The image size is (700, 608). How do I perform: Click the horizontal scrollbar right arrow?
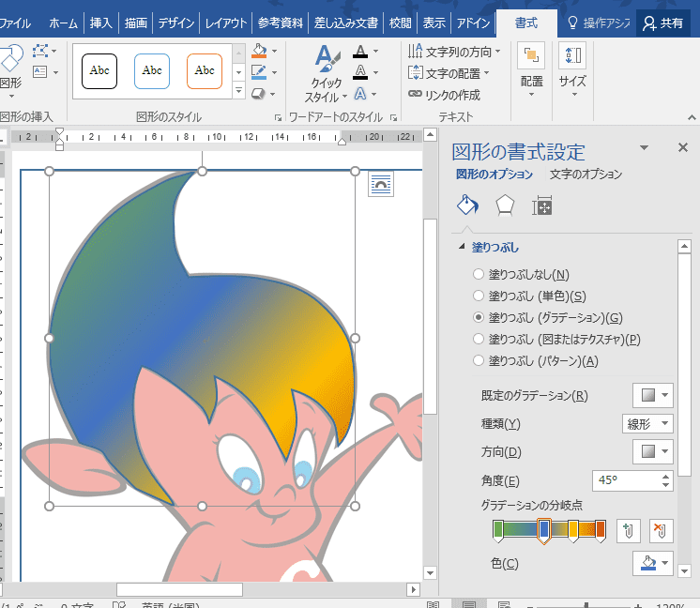[414, 589]
